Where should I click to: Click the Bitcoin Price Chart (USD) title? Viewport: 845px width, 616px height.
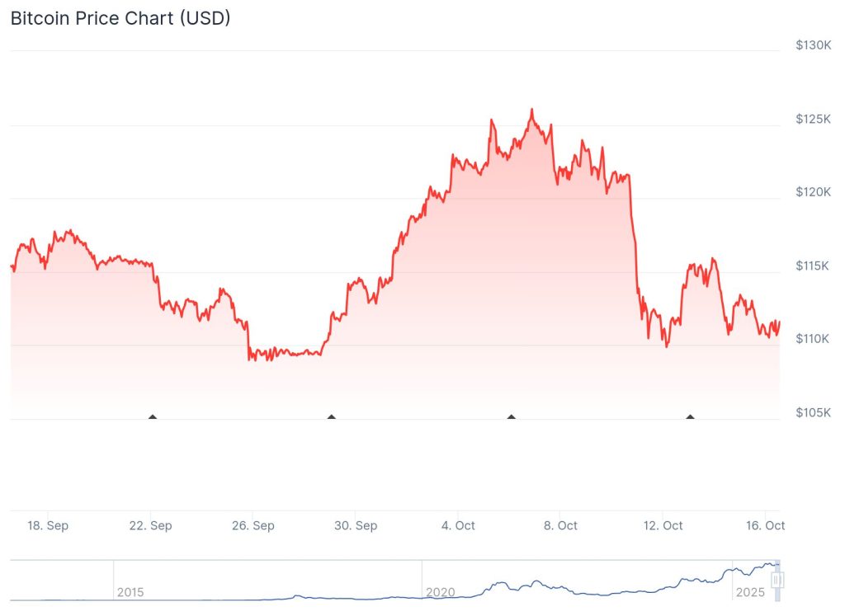point(120,18)
